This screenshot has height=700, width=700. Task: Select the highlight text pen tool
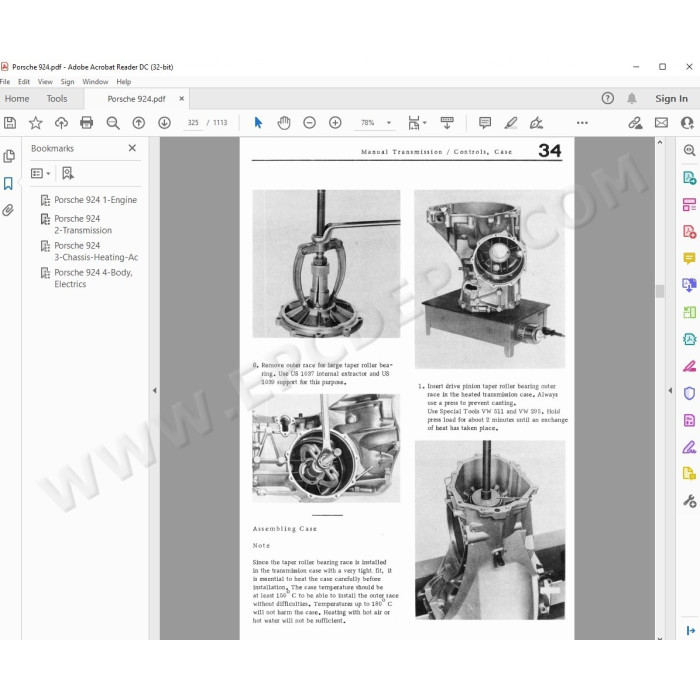(511, 123)
